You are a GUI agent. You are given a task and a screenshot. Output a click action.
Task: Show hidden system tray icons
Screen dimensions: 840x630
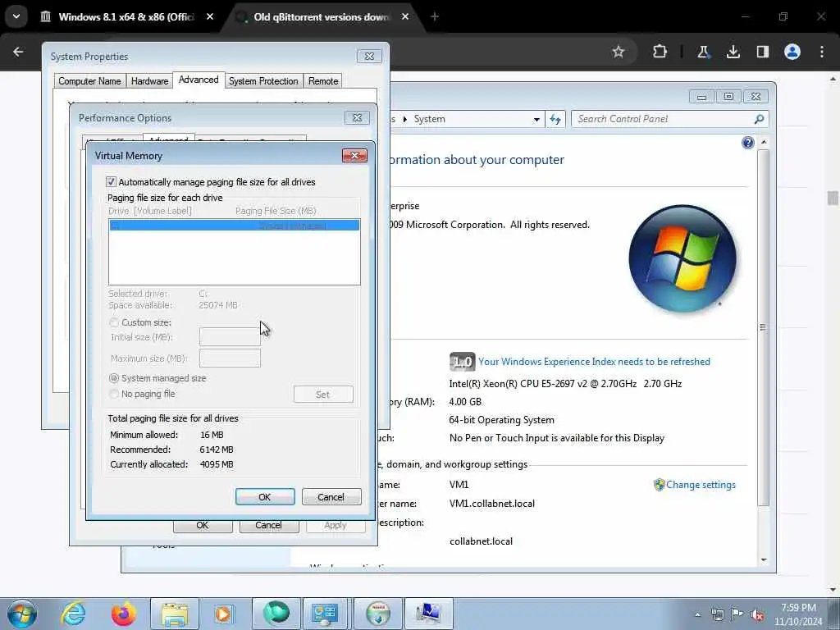tap(697, 614)
